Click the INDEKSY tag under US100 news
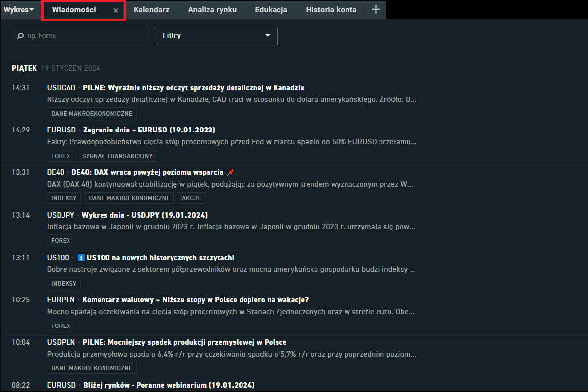The image size is (588, 392). pos(64,283)
